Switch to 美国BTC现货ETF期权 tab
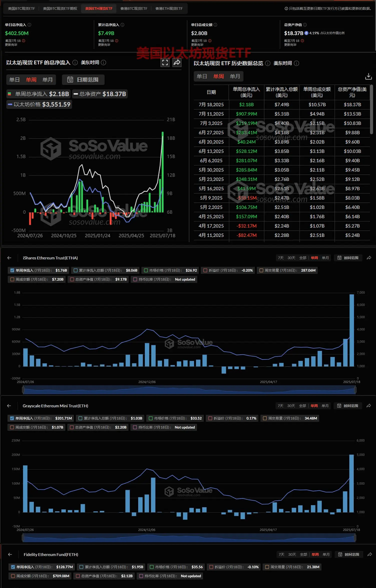This screenshot has width=376, height=588. coord(60,9)
